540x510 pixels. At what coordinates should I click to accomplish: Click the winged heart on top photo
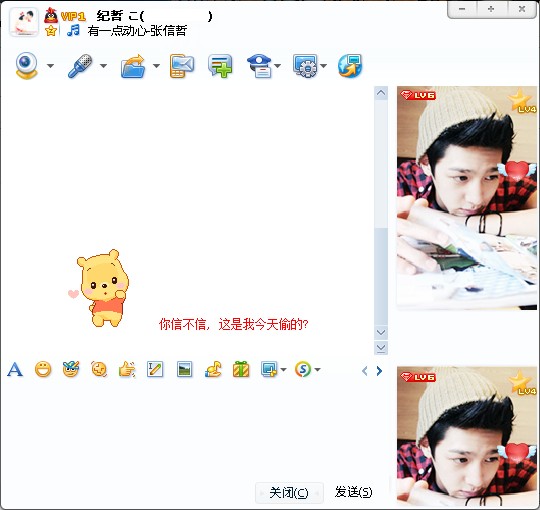click(517, 171)
